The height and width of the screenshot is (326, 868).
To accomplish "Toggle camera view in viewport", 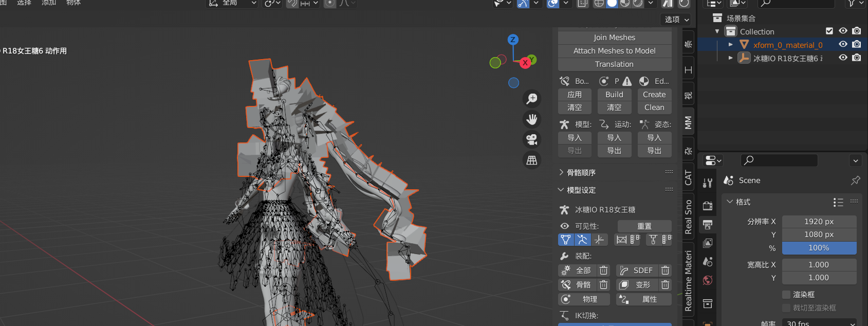I will (532, 139).
